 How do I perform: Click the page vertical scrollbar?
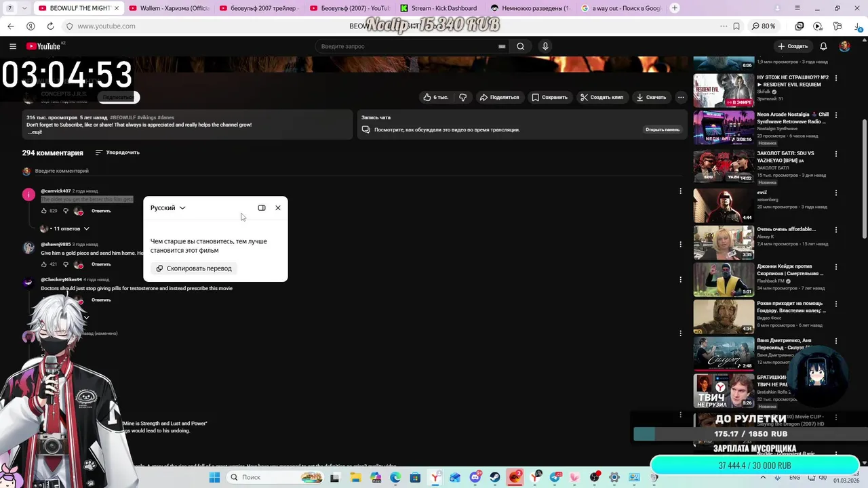coord(864,180)
